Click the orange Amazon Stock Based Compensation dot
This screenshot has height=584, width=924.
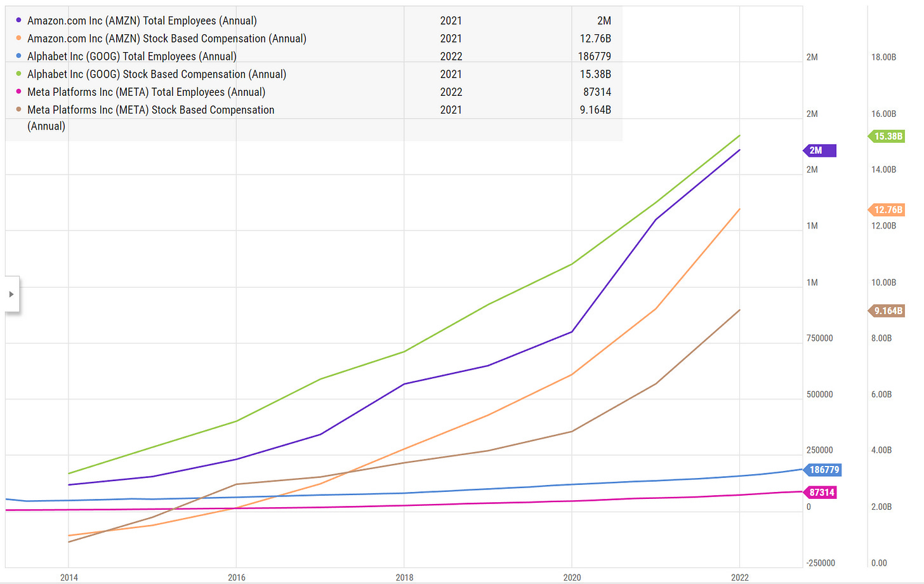coord(19,38)
